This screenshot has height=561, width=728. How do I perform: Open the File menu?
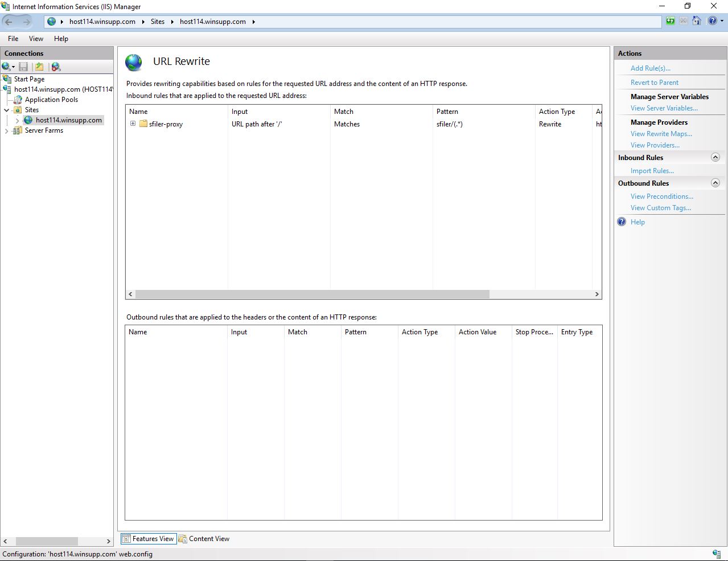pyautogui.click(x=13, y=39)
